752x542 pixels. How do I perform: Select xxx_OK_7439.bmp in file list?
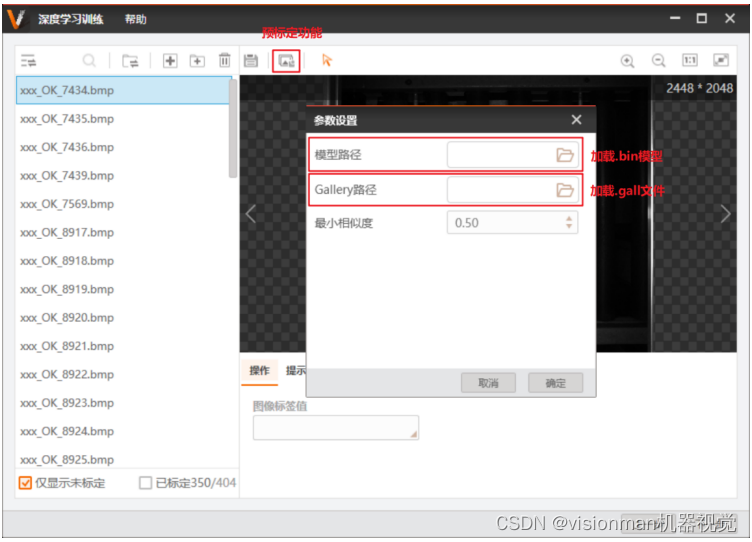click(x=123, y=176)
